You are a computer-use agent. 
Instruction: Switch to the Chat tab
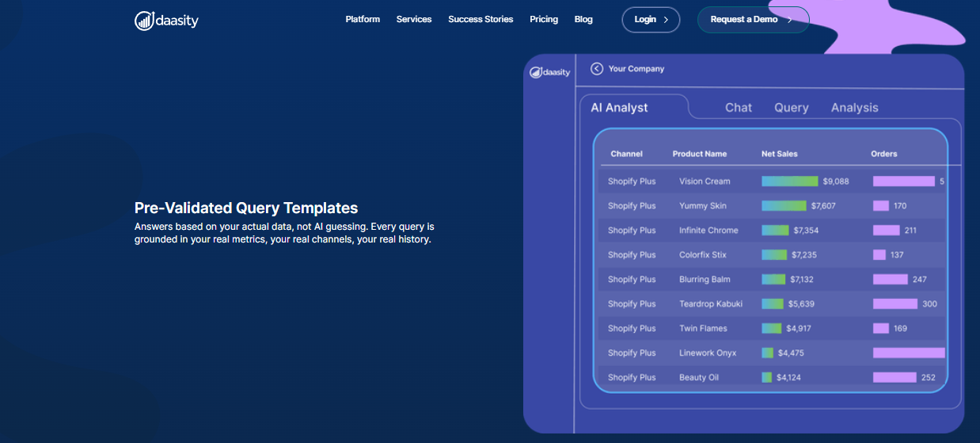pyautogui.click(x=739, y=108)
